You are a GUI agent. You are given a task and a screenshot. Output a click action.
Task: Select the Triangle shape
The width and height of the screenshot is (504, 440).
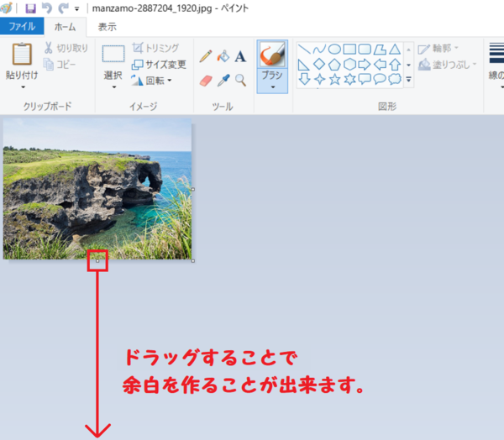click(395, 50)
